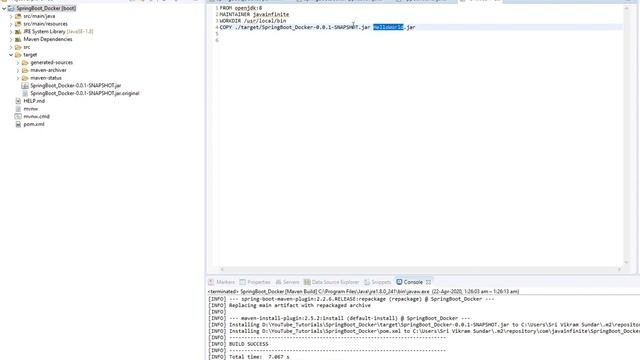Switch to the Properties tab
Image resolution: width=640 pixels, height=360 pixels.
click(x=255, y=282)
